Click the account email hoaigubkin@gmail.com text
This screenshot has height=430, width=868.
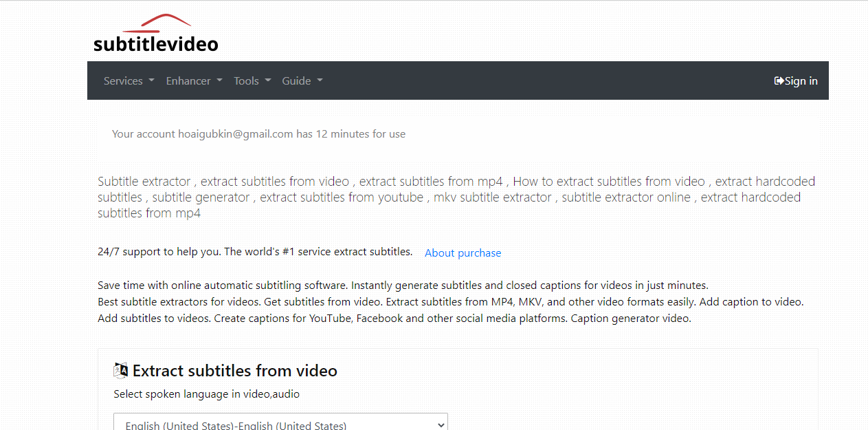click(236, 133)
